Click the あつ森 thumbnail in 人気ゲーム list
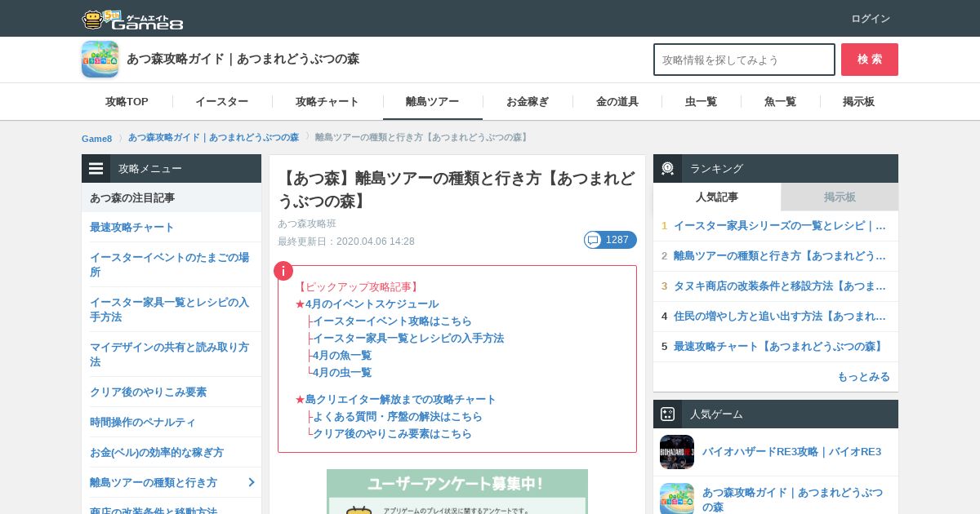Viewport: 980px width, 514px height. [677, 498]
